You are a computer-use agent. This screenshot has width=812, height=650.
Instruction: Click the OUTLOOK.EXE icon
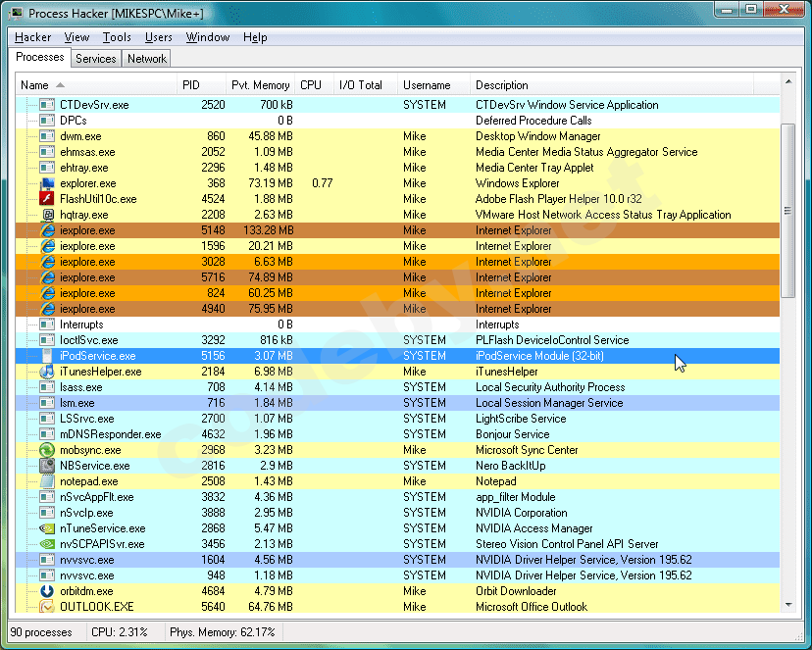(x=47, y=607)
